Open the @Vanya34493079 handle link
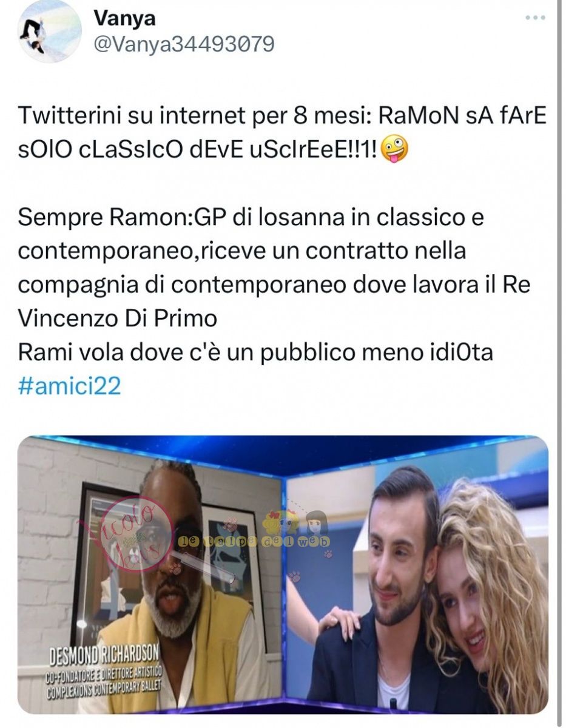566x728 pixels. tap(184, 44)
